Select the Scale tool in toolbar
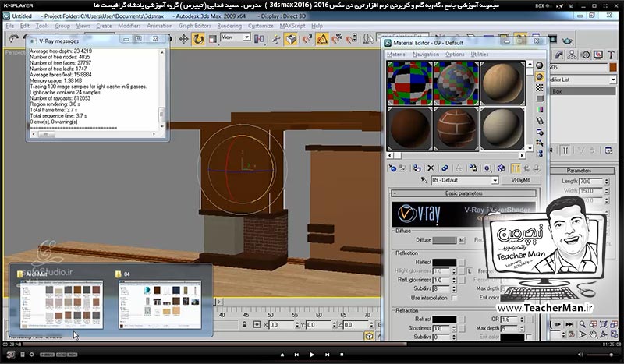This screenshot has width=624, height=364. [x=213, y=39]
